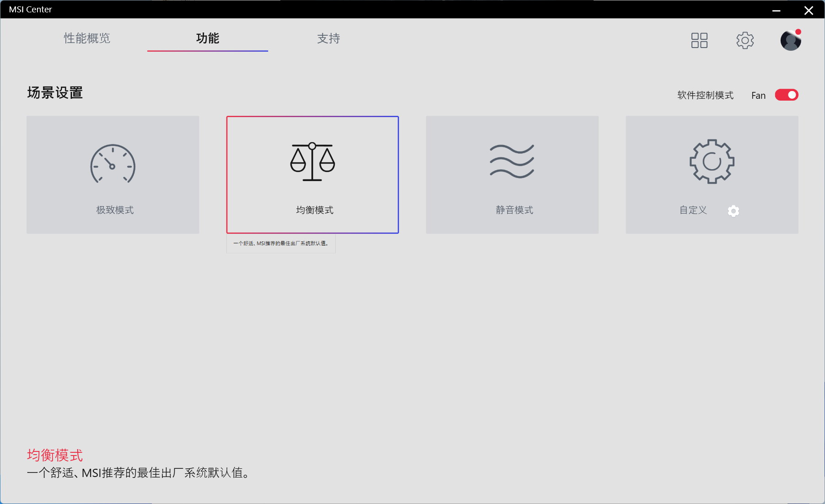Click the 自定义 gear icon
The image size is (825, 504).
[711, 161]
